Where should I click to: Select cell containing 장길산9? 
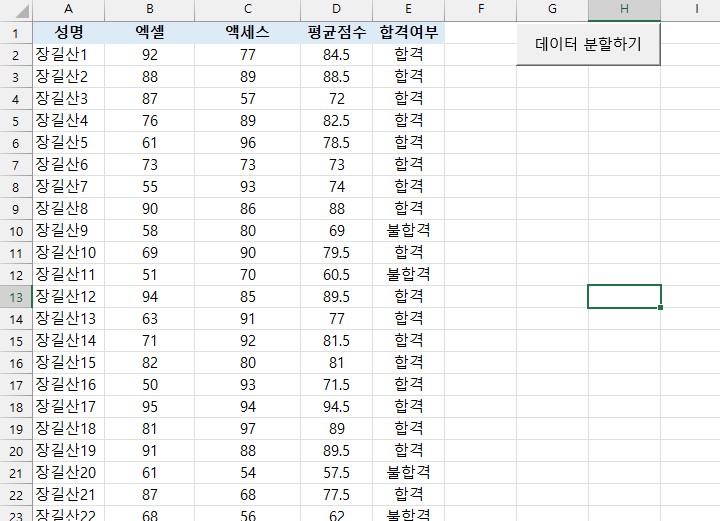(x=68, y=230)
